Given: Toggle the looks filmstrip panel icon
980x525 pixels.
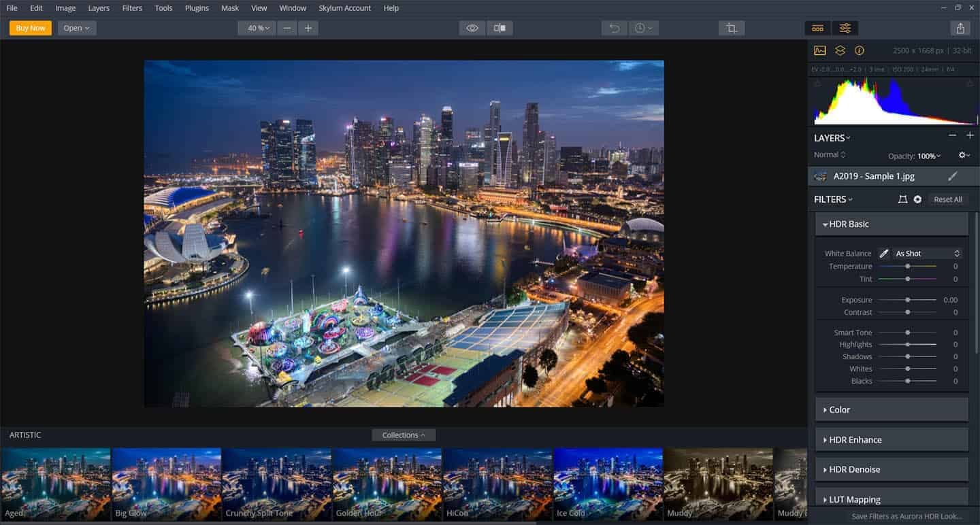Looking at the screenshot, I should tap(818, 28).
